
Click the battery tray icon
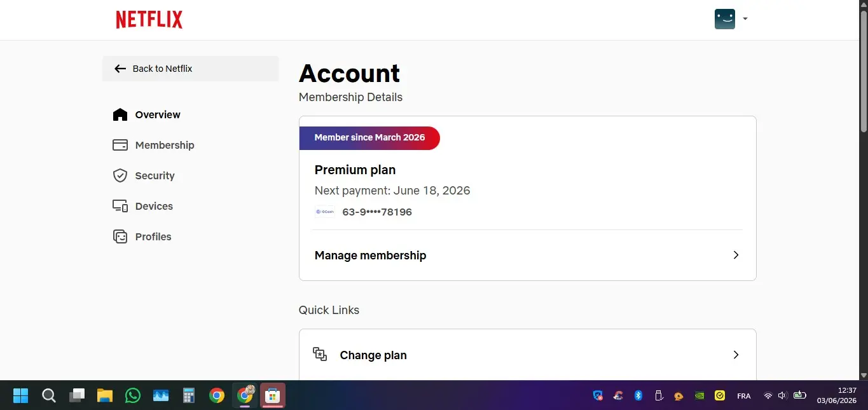coord(799,395)
